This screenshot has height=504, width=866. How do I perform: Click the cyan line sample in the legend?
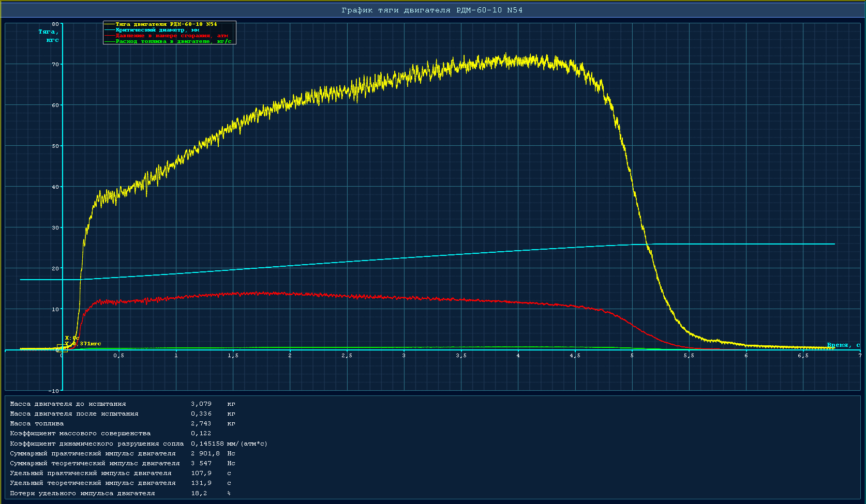tap(110, 30)
